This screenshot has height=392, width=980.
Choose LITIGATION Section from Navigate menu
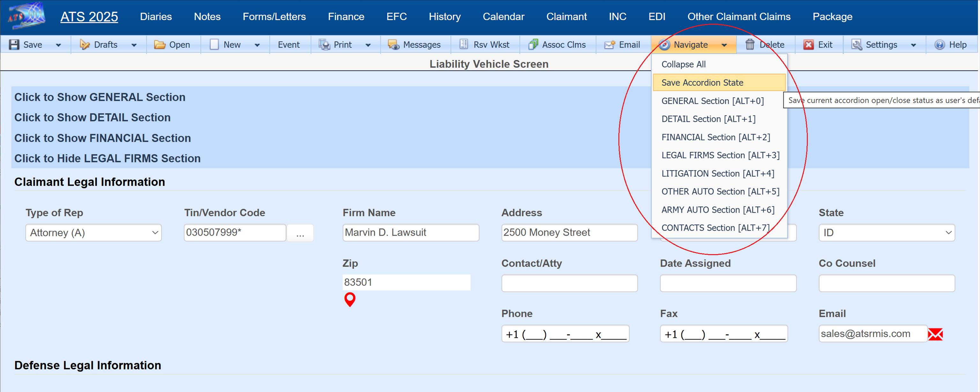pyautogui.click(x=717, y=174)
